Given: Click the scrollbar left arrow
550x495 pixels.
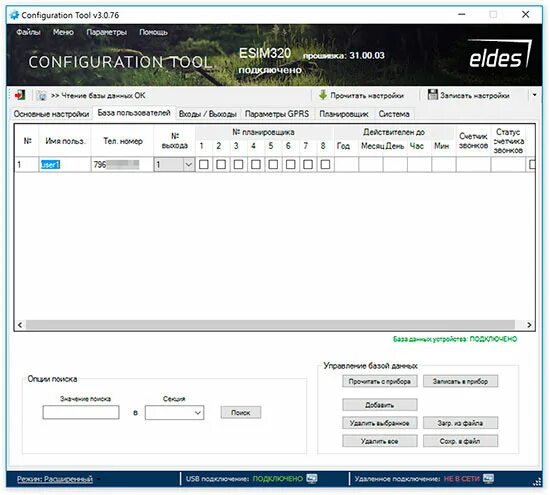Looking at the screenshot, I should pos(20,325).
